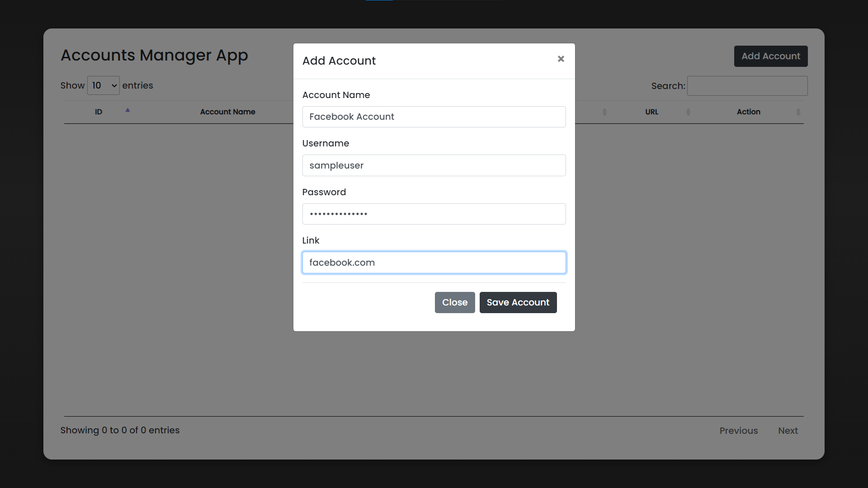Open the Show entries dropdown
Screen dimensions: 868x488
[104, 85]
